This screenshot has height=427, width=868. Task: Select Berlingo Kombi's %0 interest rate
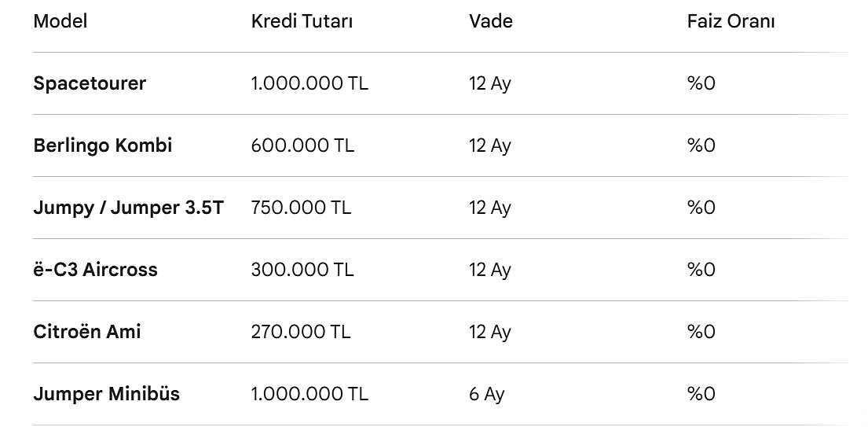701,145
